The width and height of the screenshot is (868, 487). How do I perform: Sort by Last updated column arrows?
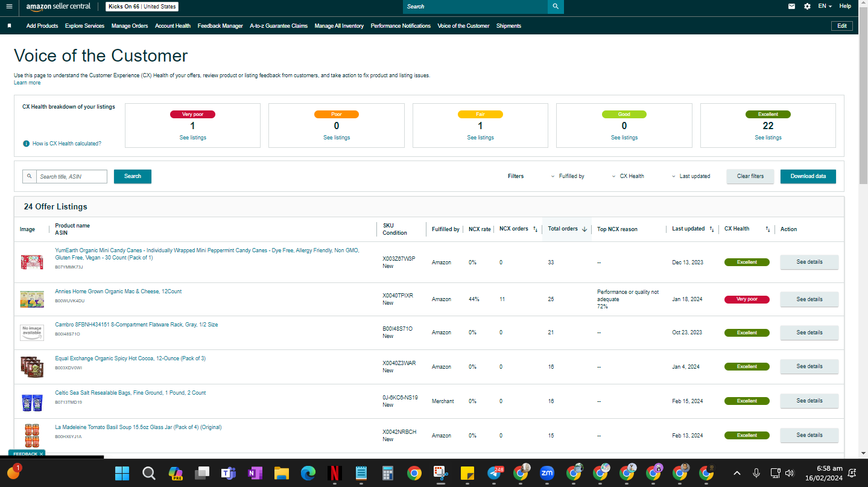712,229
